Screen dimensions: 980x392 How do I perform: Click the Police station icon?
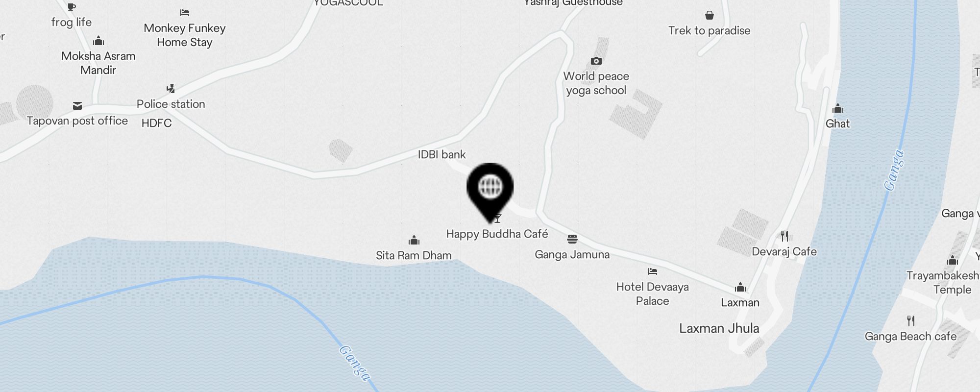click(x=171, y=89)
